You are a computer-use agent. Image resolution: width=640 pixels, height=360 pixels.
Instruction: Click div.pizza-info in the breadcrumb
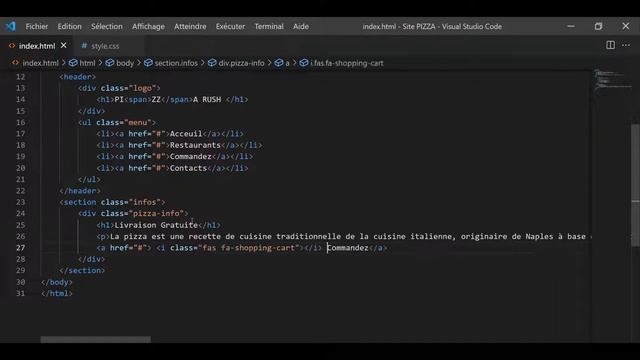241,63
